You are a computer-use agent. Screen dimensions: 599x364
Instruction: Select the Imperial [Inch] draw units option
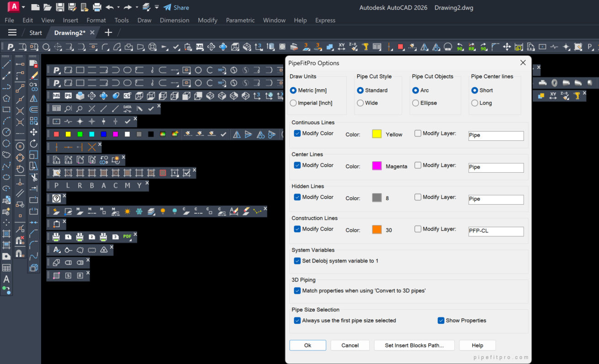click(x=293, y=103)
